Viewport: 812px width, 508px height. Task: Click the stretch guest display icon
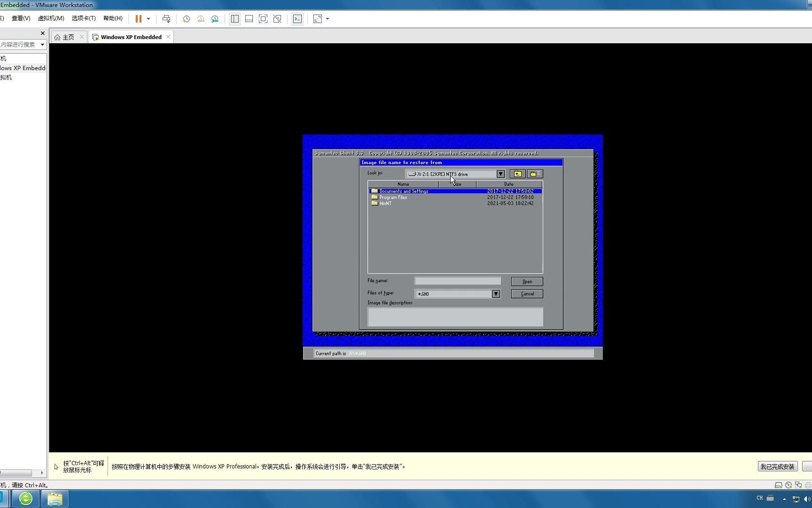coord(318,19)
